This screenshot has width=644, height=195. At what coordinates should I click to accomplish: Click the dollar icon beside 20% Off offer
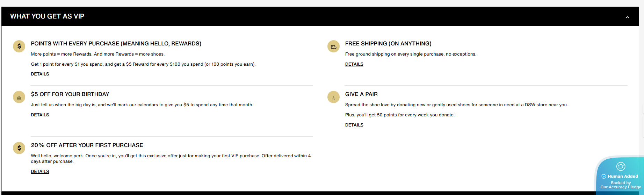19,148
